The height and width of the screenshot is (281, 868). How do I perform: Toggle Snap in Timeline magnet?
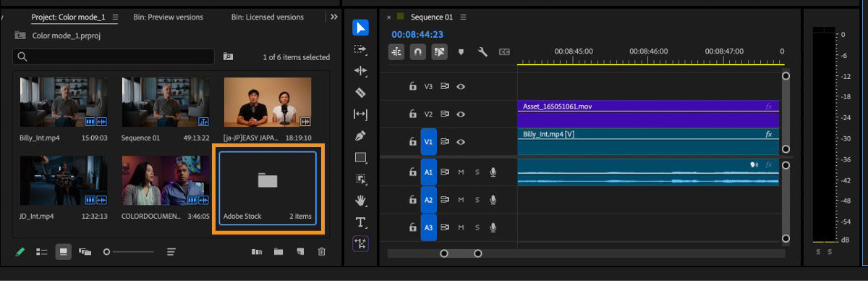coord(418,52)
